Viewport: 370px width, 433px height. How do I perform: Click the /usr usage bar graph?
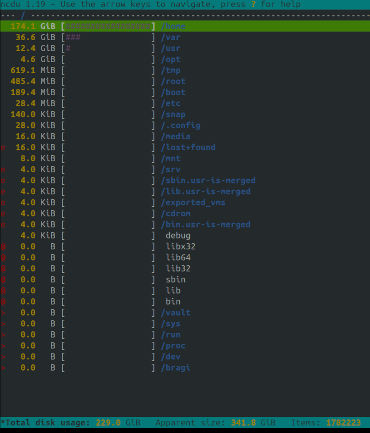pyautogui.click(x=108, y=48)
